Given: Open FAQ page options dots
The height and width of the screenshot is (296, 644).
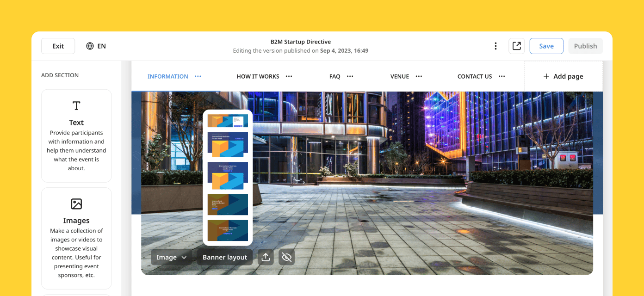Looking at the screenshot, I should click(350, 76).
